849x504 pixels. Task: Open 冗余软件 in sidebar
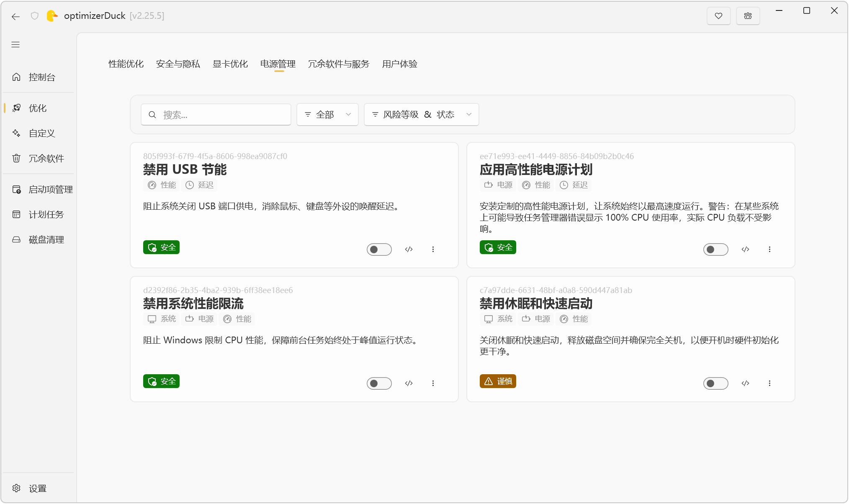point(39,158)
